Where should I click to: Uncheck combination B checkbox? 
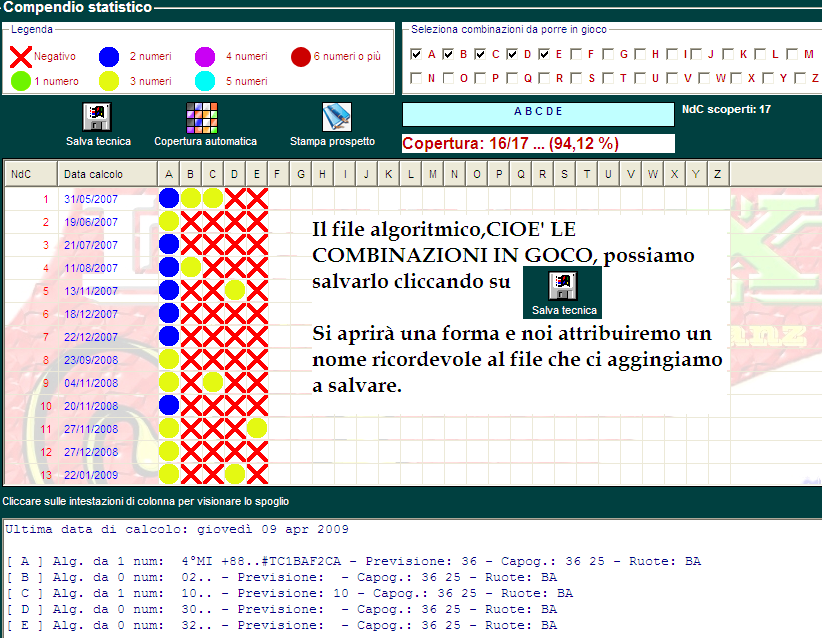pyautogui.click(x=448, y=54)
